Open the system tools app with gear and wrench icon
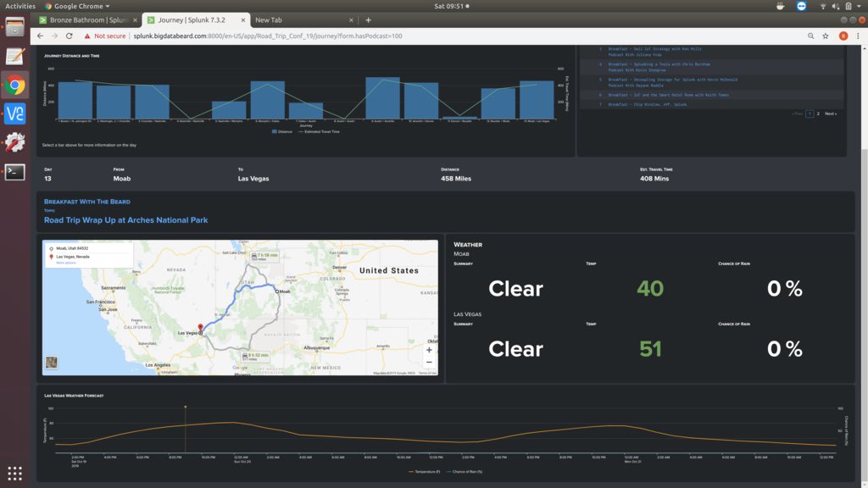Viewport: 868px width, 488px height. point(15,142)
